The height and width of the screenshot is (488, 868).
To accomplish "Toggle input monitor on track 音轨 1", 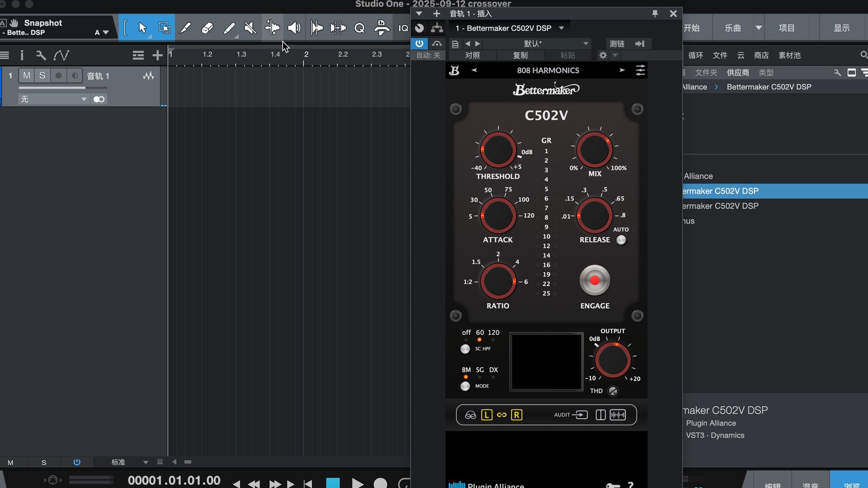I will [75, 75].
